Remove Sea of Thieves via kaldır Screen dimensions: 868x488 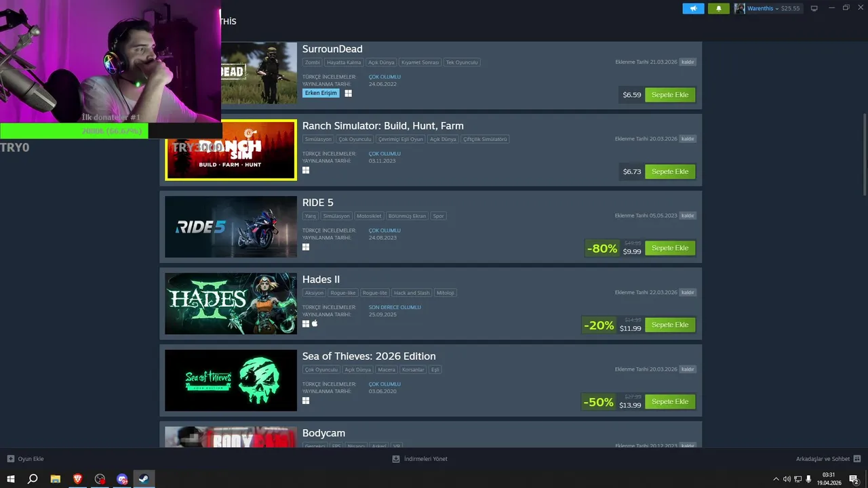tap(688, 369)
